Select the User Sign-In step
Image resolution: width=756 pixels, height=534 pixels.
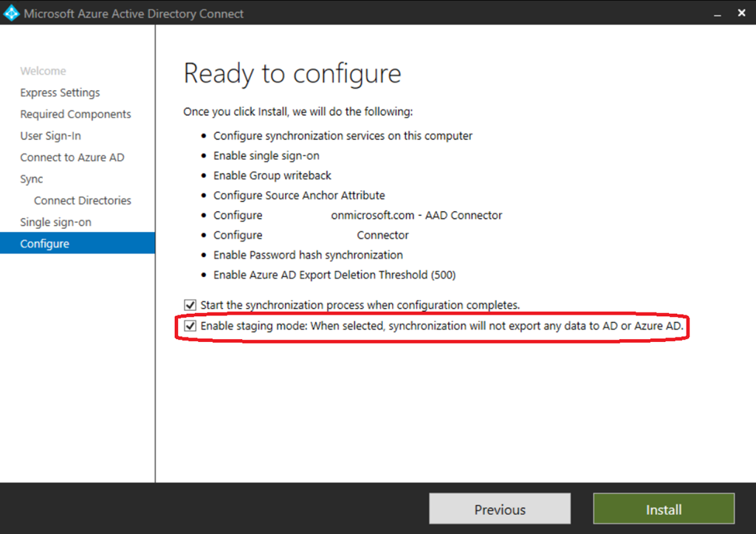(x=50, y=136)
